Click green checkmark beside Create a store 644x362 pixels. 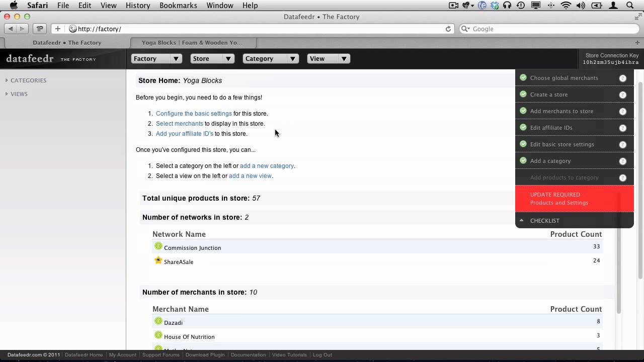tap(523, 94)
